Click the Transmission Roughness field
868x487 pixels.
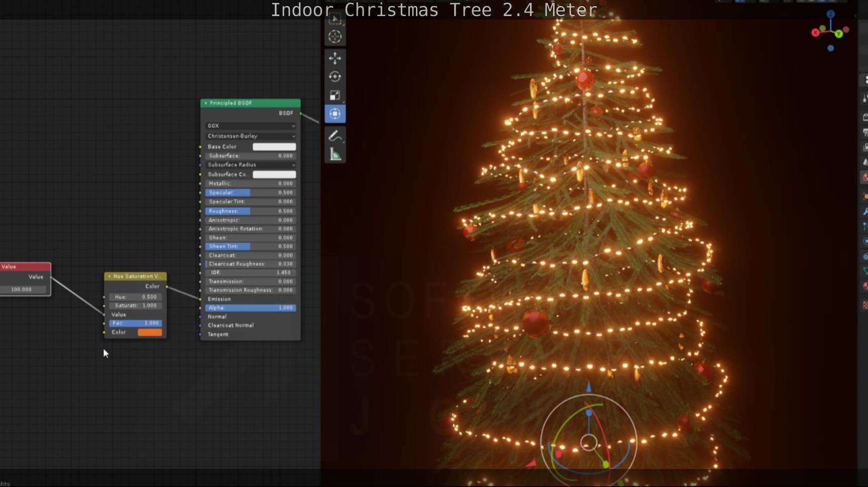click(x=251, y=290)
